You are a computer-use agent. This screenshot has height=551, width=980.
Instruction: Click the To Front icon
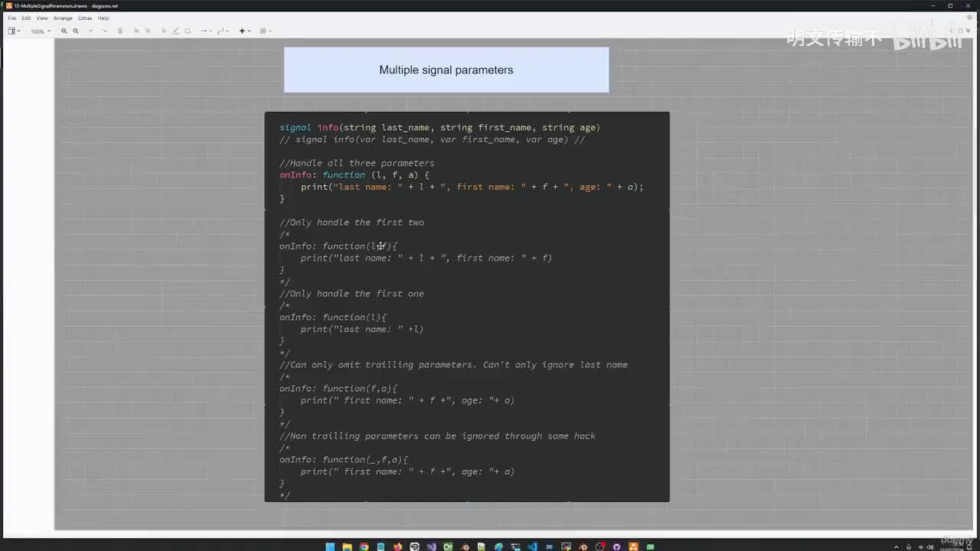137,31
